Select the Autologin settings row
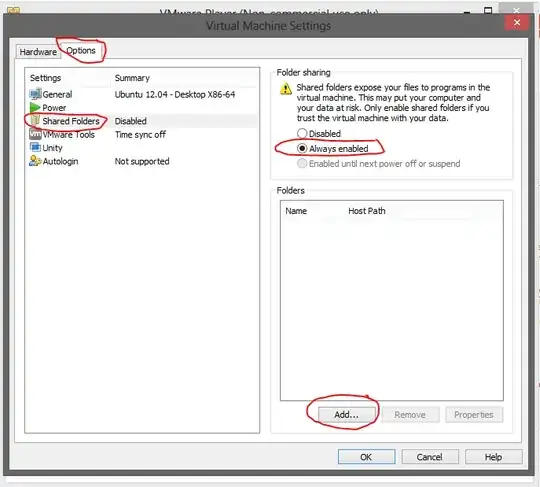 142,161
